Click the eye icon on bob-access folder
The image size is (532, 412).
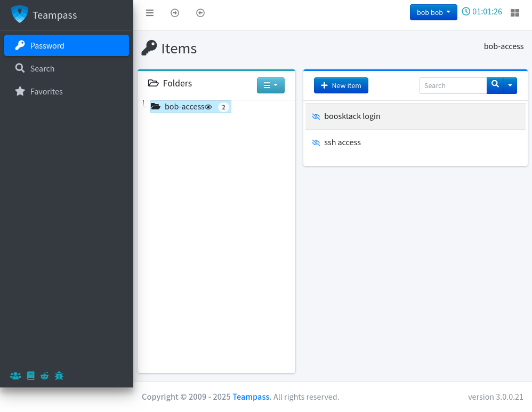(x=208, y=107)
